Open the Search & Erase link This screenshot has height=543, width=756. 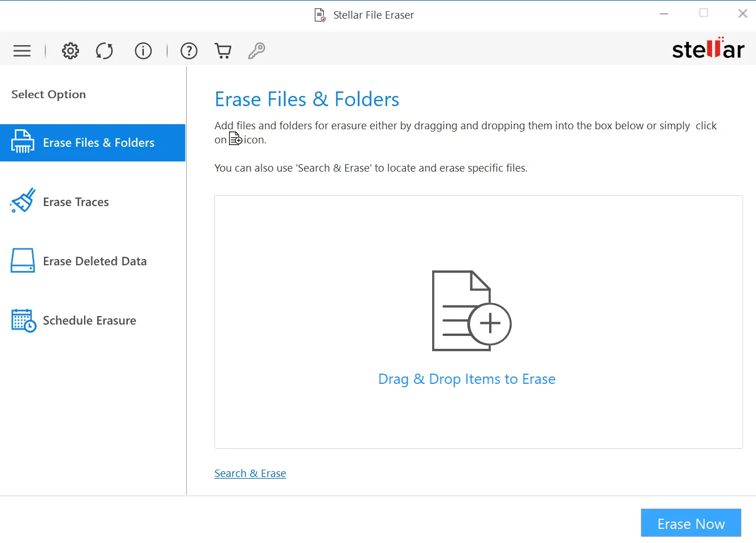[250, 474]
